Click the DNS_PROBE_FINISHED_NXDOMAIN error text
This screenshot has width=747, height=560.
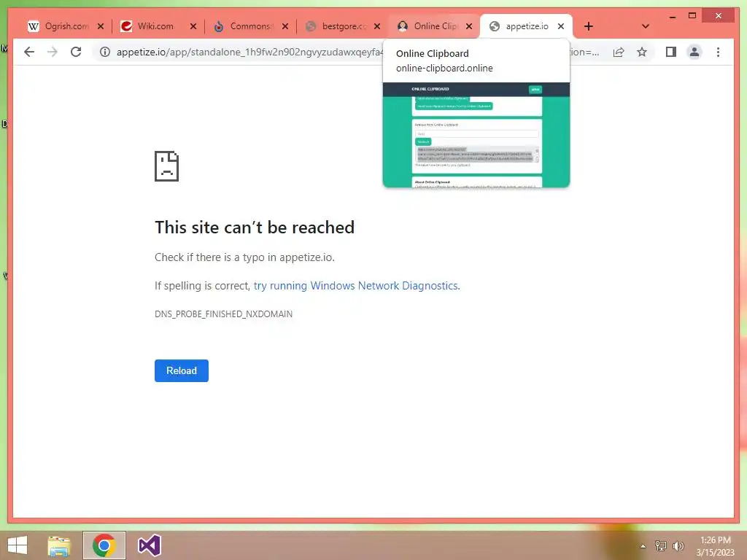point(223,314)
